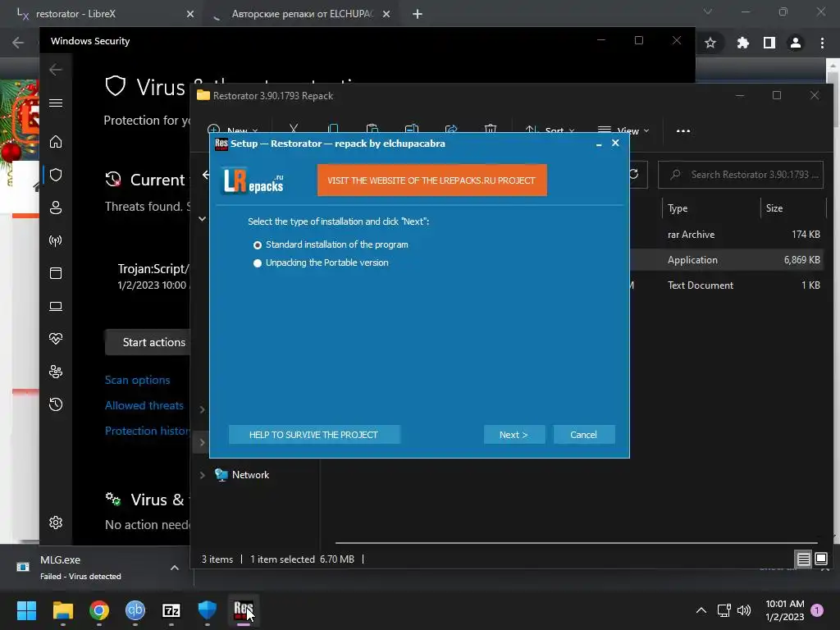Screen dimensions: 840x630
Task: Expand the Network tree item in Explorer
Action: 203,475
